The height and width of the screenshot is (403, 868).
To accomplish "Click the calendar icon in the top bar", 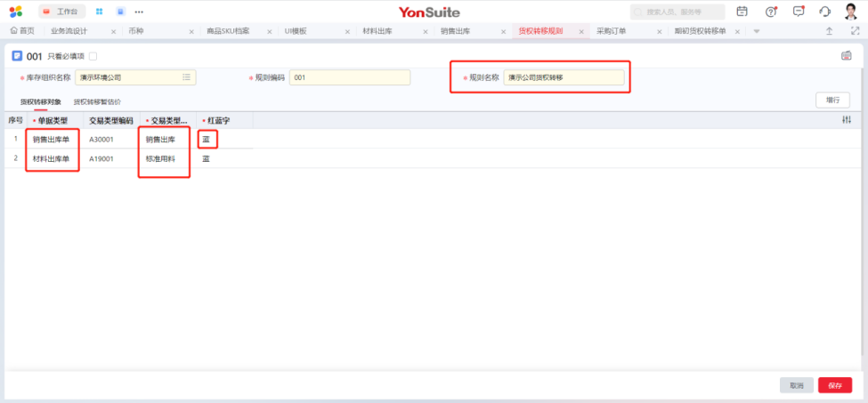I will [x=742, y=12].
